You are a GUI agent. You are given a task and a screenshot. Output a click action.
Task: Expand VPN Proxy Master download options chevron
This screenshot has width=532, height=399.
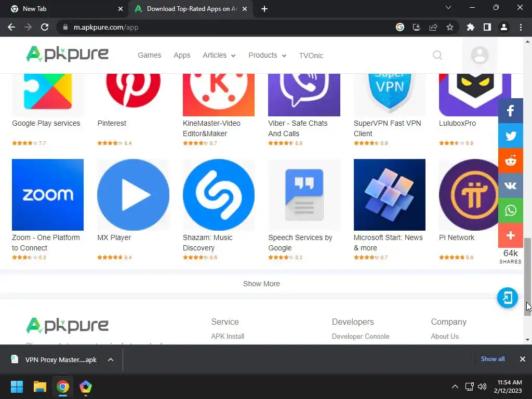[111, 360]
